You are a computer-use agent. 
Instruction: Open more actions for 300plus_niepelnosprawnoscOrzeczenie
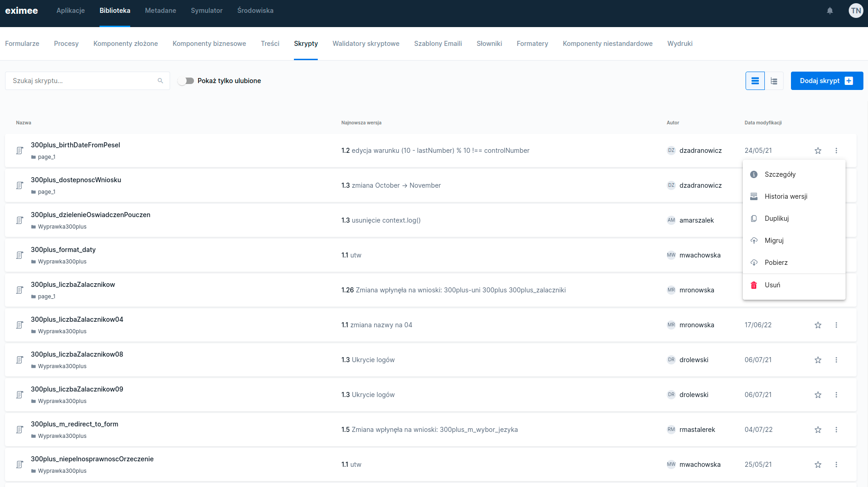click(836, 465)
